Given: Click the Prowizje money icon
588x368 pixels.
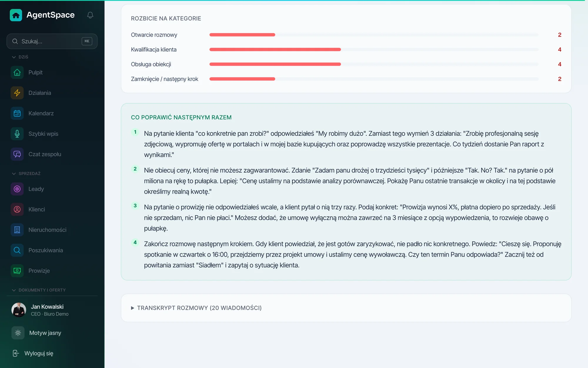Looking at the screenshot, I should [17, 271].
